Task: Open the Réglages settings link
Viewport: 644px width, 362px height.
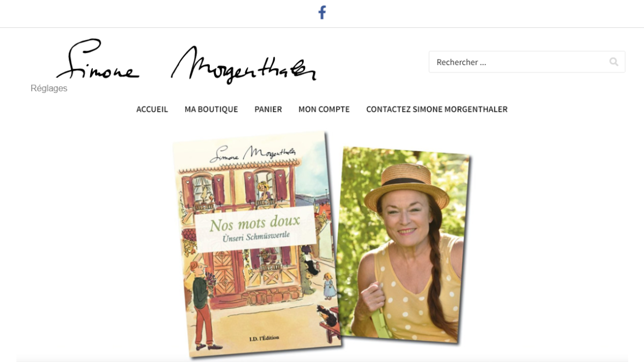Action: (49, 88)
